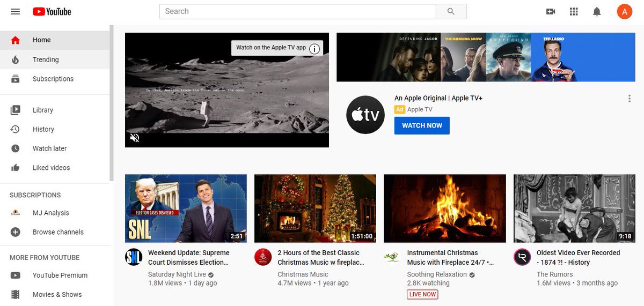644x306 pixels.
Task: Click the info icon on the ad video
Action: (315, 49)
